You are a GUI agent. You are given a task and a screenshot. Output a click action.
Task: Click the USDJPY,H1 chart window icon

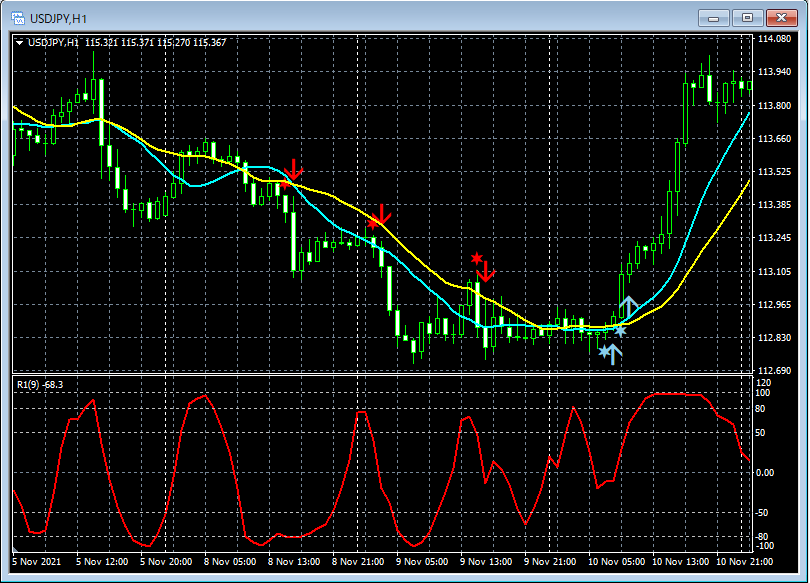coord(18,19)
